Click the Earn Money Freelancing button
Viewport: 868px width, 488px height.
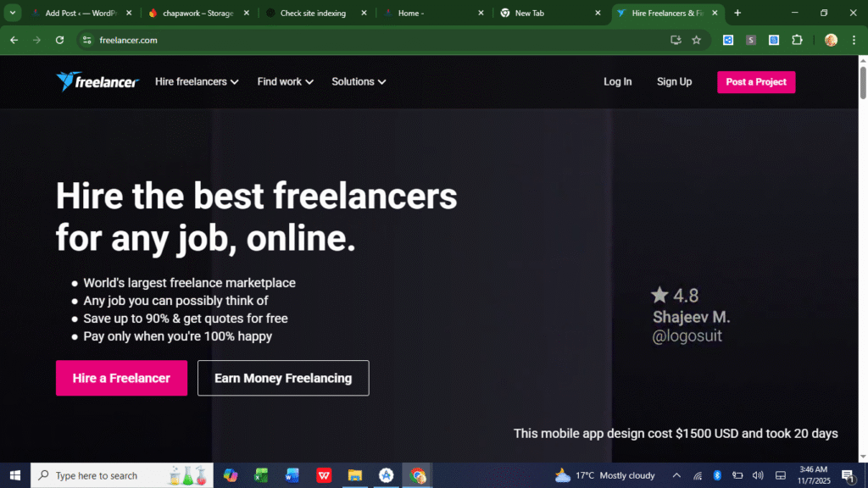tap(283, 378)
